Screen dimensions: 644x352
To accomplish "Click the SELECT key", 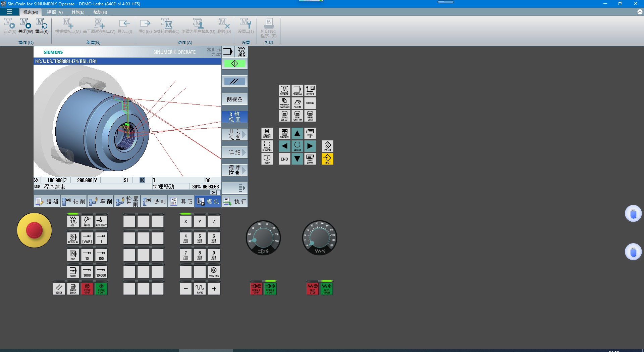I will pyautogui.click(x=297, y=146).
